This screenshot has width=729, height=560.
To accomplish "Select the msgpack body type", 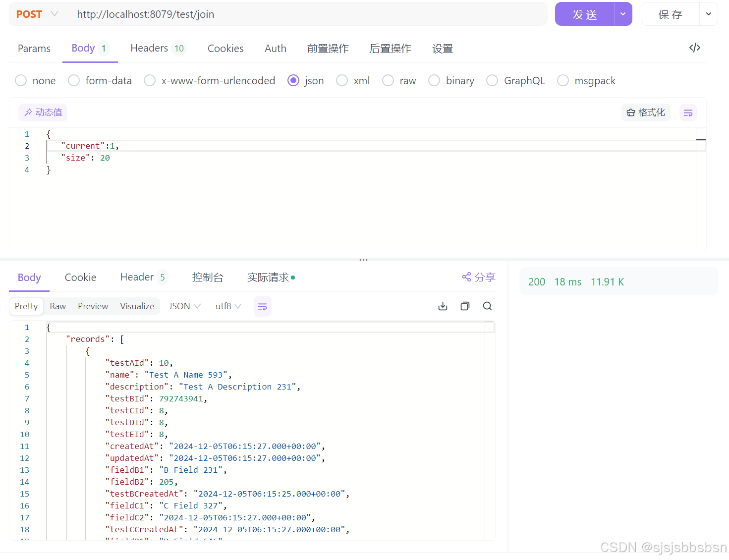I will coord(586,81).
